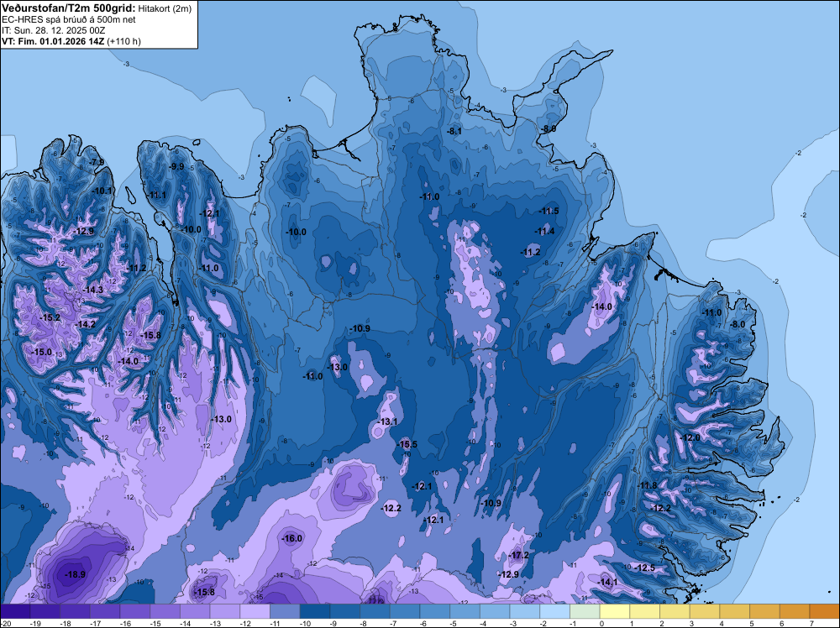Click the -14.1 temperature label

tap(607, 582)
